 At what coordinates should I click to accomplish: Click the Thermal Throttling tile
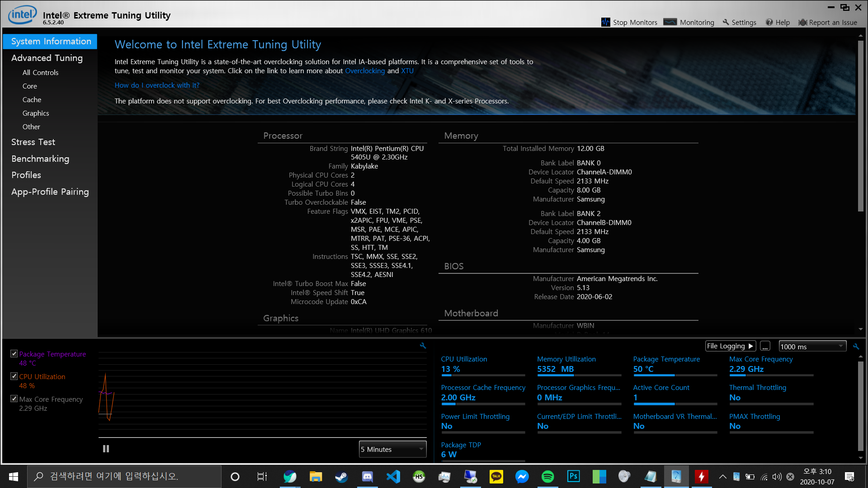pos(771,394)
